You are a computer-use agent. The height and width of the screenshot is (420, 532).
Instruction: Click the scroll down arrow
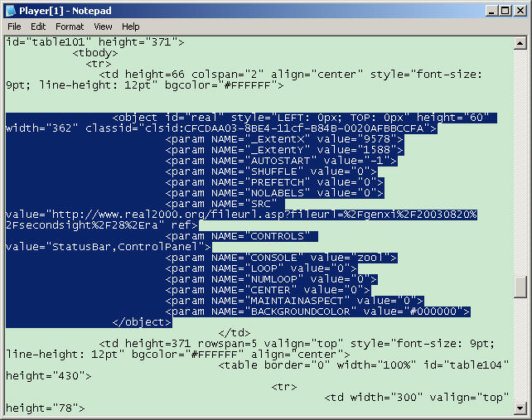(x=520, y=408)
